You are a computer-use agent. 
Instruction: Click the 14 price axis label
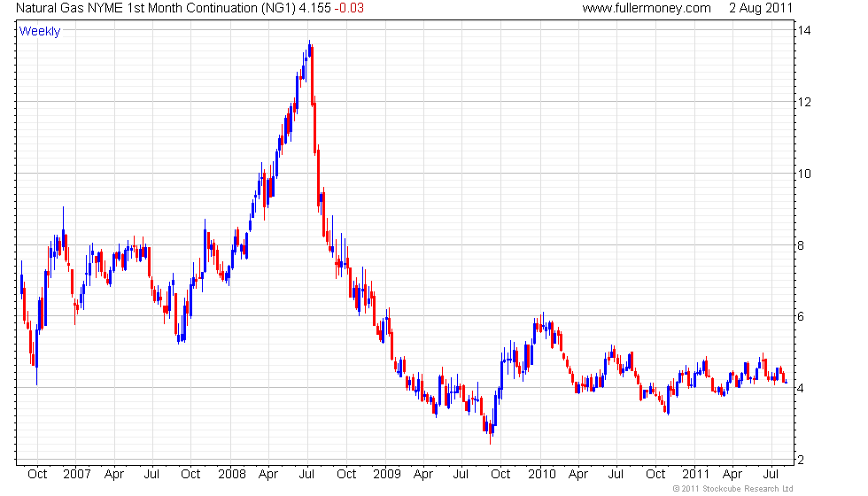(x=804, y=30)
